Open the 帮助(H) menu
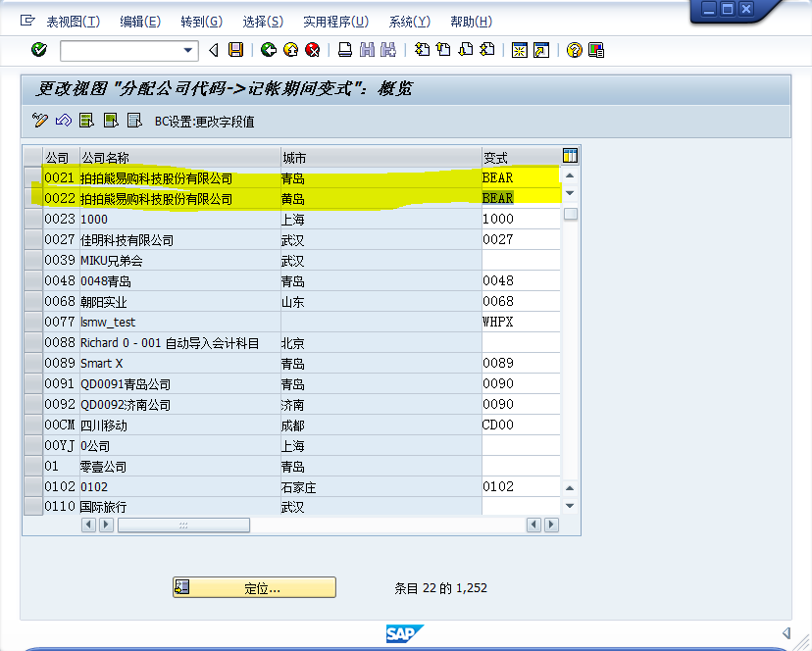 (x=471, y=22)
